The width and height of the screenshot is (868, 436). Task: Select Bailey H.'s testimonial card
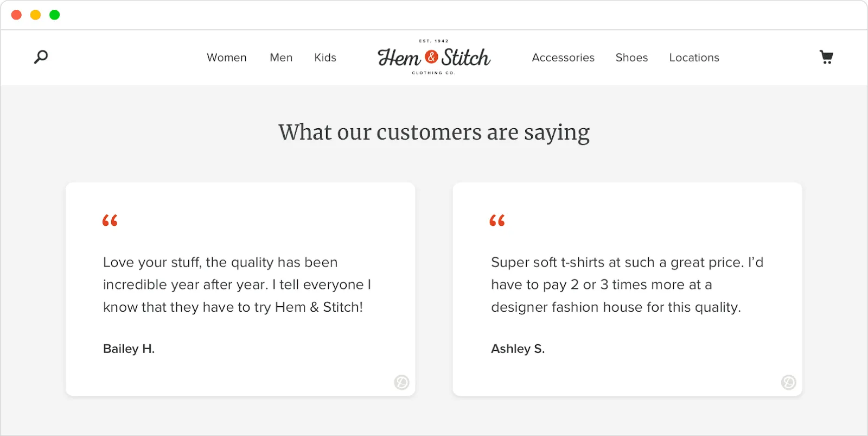pyautogui.click(x=240, y=288)
